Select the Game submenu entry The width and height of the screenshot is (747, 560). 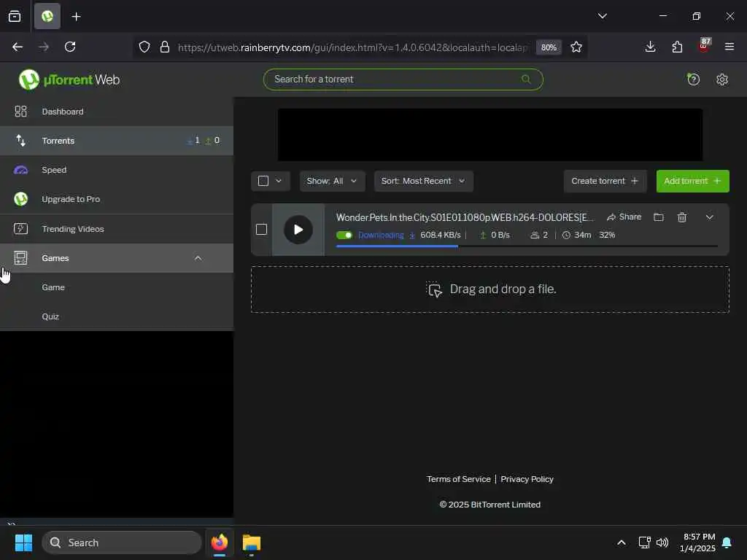click(116, 287)
